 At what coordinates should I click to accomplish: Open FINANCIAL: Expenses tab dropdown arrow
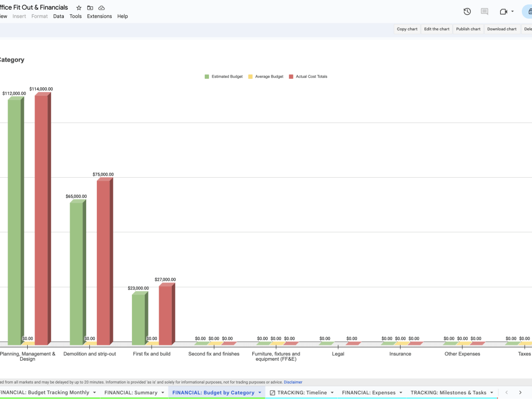click(x=401, y=393)
